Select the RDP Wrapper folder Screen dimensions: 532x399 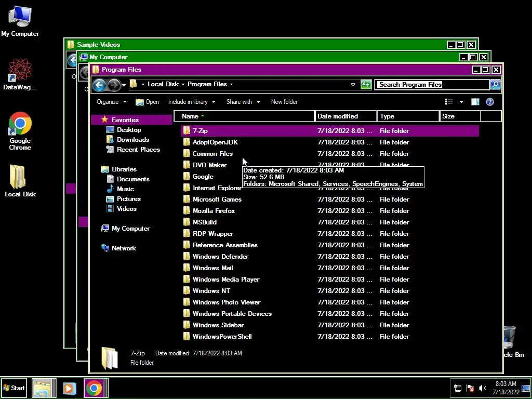[212, 234]
